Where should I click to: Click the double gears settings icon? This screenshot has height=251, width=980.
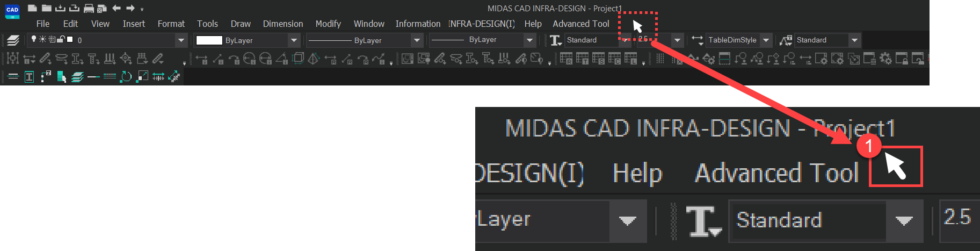(885, 59)
